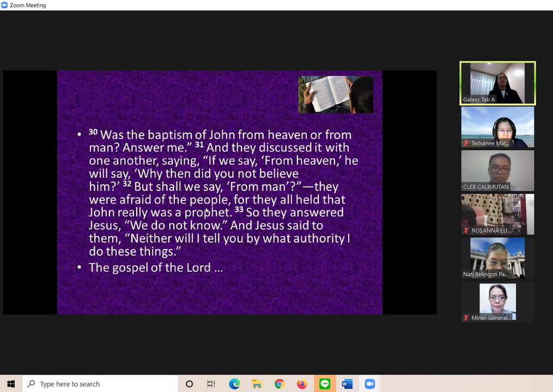The image size is (553, 392).
Task: Launch Google Chrome from the taskbar
Action: pos(279,384)
